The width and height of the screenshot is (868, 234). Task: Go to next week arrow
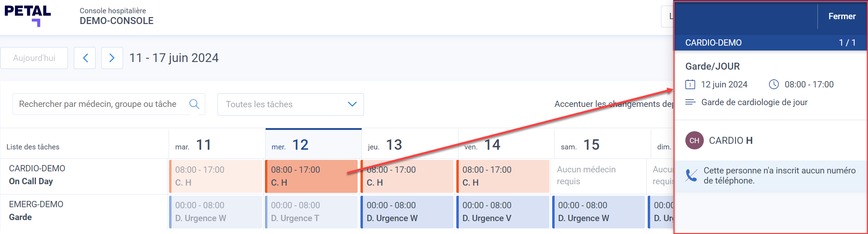(x=112, y=58)
